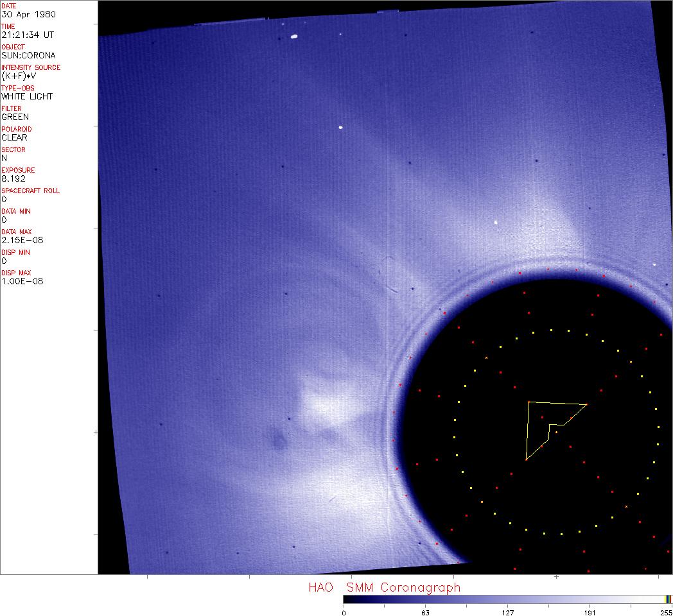Select the color bar label 63
673x616 pixels.
coord(425,613)
